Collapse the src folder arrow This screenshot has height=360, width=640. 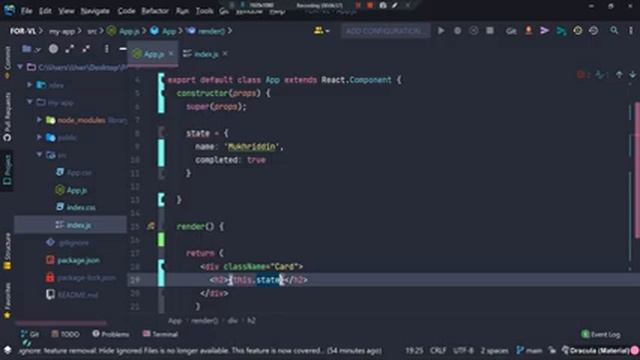(x=39, y=155)
